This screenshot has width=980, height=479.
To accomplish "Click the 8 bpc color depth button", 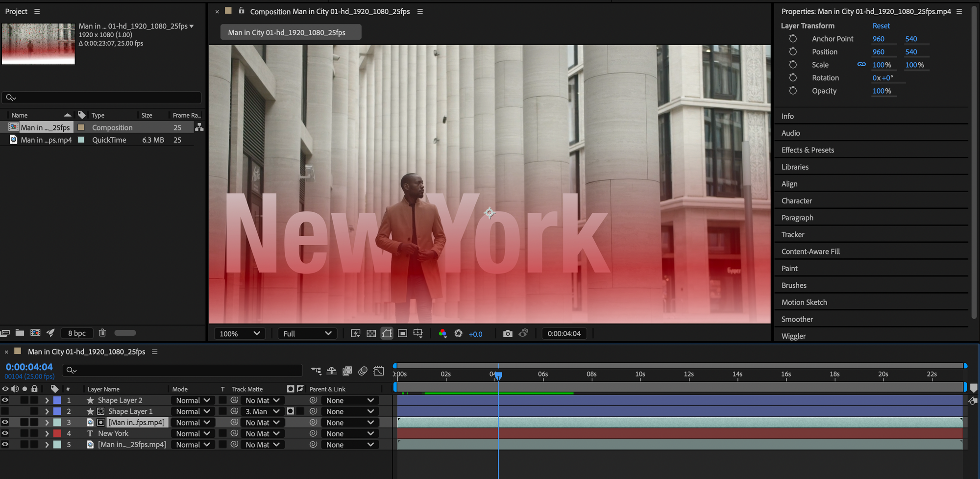I will pyautogui.click(x=77, y=333).
